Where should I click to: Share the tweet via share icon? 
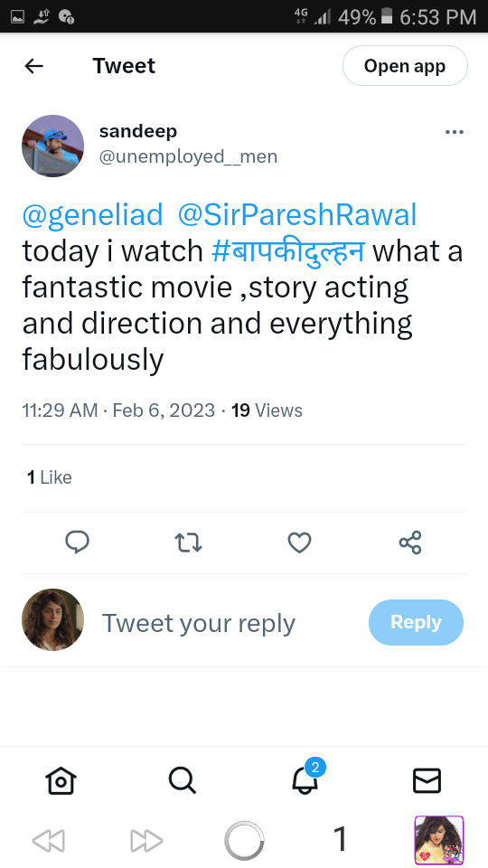pos(410,542)
